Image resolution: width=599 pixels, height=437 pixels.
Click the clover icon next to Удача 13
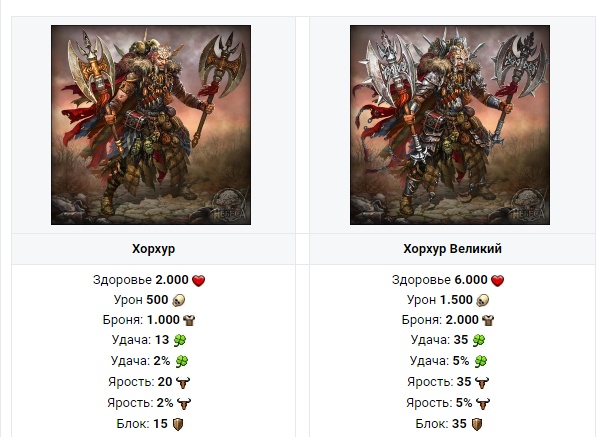(180, 340)
